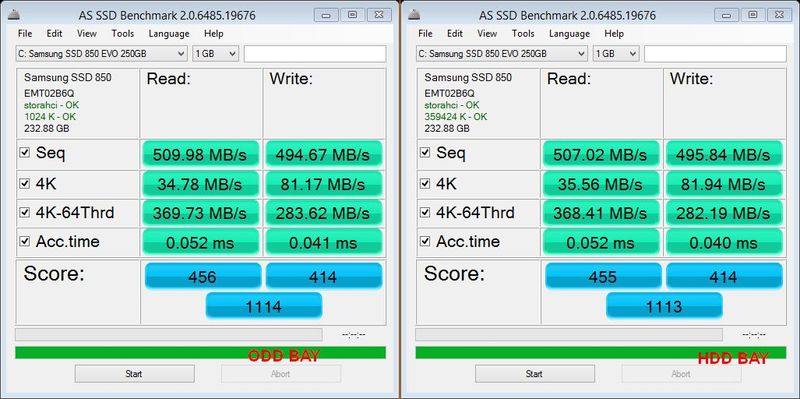The image size is (800, 399).
Task: Click 4K write value 81.17 MB/s
Action: click(323, 184)
